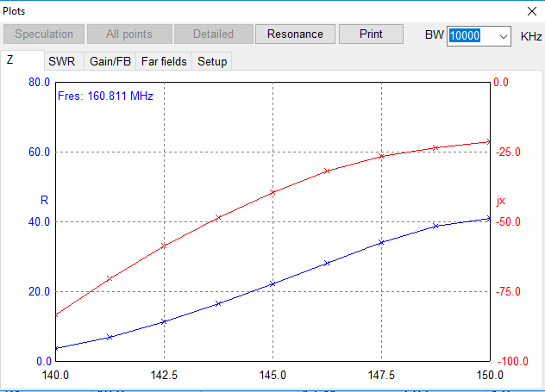Viewport: 545px width, 392px height.
Task: Open the SWR tab
Action: click(x=61, y=61)
